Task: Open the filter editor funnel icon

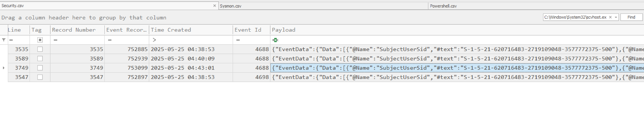Action: (x=4, y=40)
